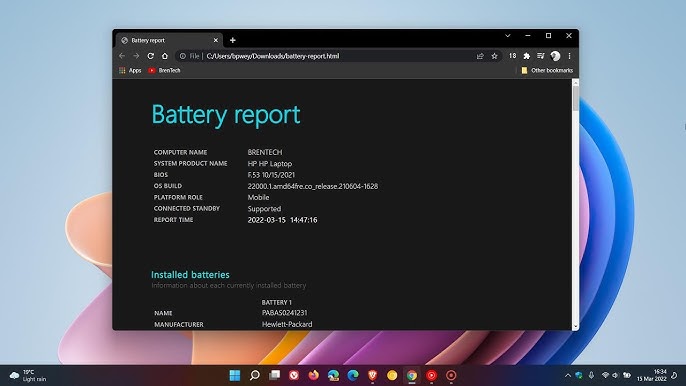Open Edge Beta icon in taskbar

pyautogui.click(x=333, y=375)
